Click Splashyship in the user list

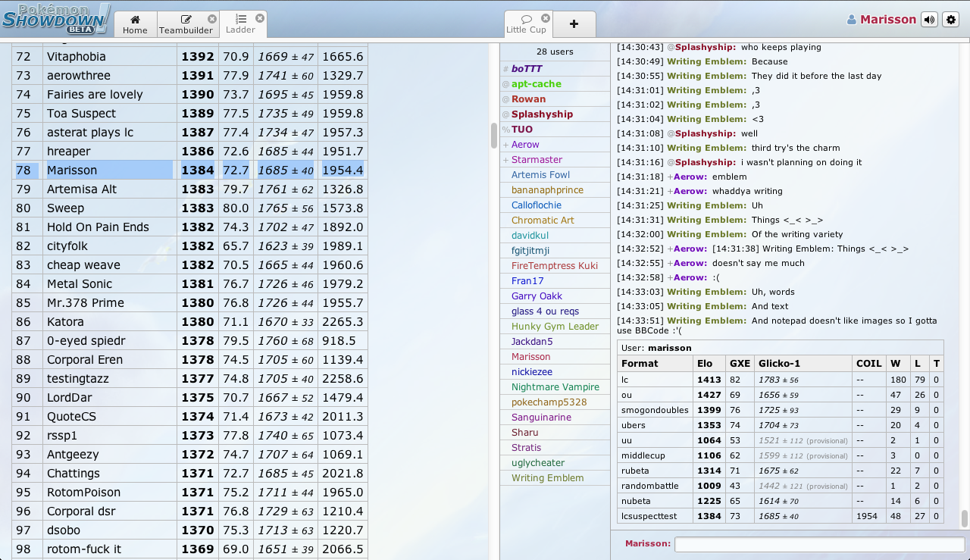555,114
